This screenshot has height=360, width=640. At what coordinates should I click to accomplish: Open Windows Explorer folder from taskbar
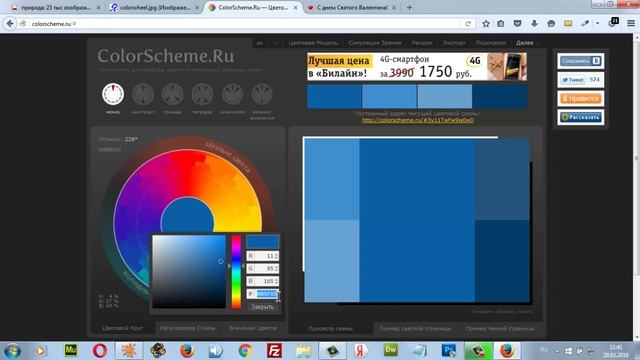coord(303,351)
